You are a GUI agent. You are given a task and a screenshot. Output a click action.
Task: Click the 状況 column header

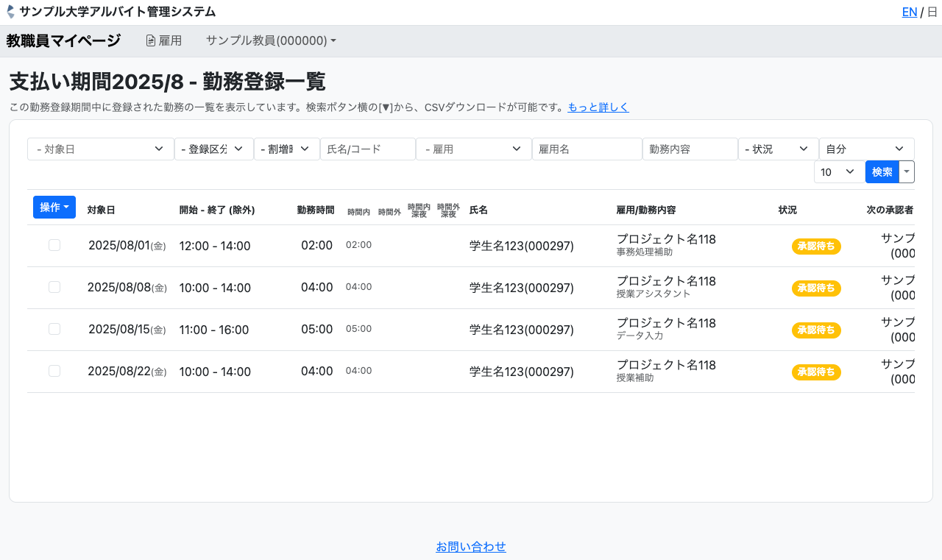pyautogui.click(x=787, y=210)
